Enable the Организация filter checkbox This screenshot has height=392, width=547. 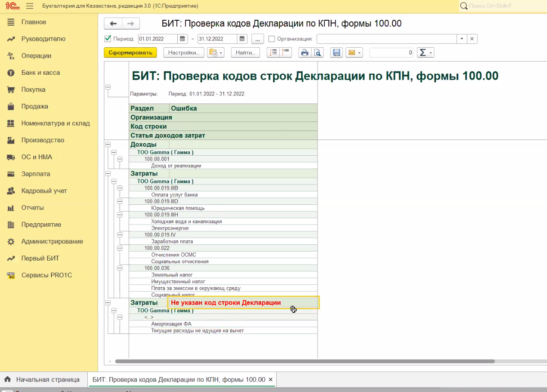click(x=271, y=39)
